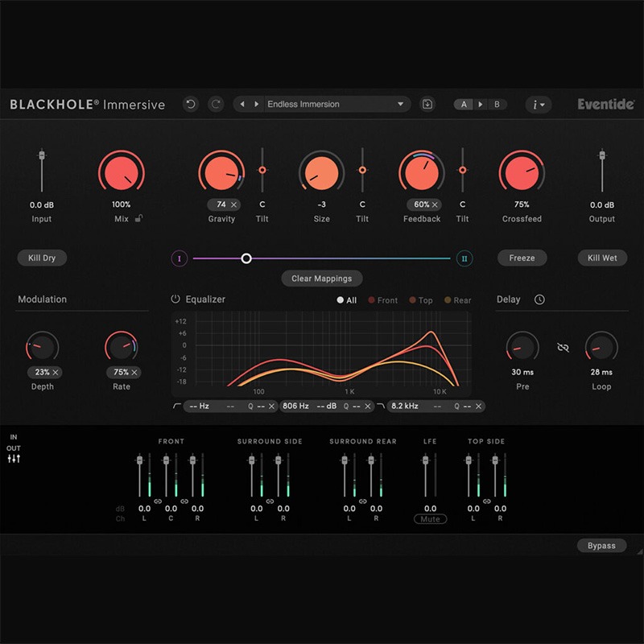The width and height of the screenshot is (644, 644).
Task: Toggle the Mix lock icon
Action: point(138,218)
